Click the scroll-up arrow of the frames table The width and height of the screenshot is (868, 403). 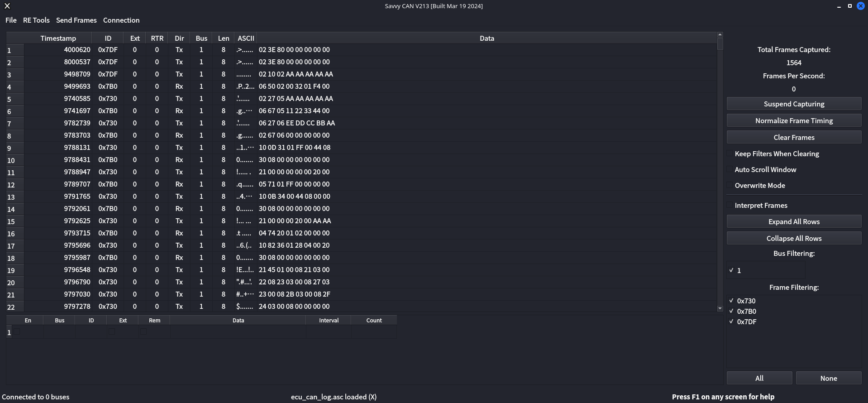coord(720,35)
